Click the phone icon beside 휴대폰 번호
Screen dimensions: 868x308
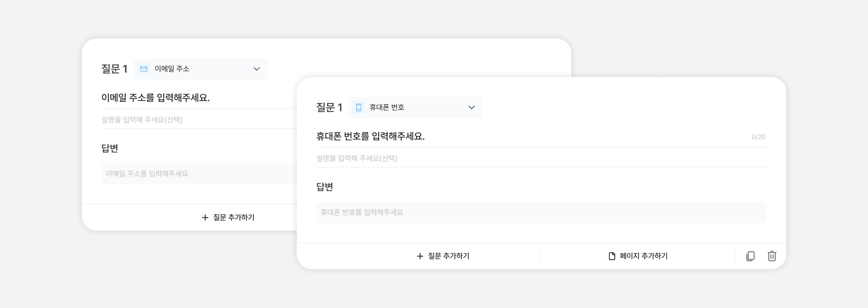[359, 107]
